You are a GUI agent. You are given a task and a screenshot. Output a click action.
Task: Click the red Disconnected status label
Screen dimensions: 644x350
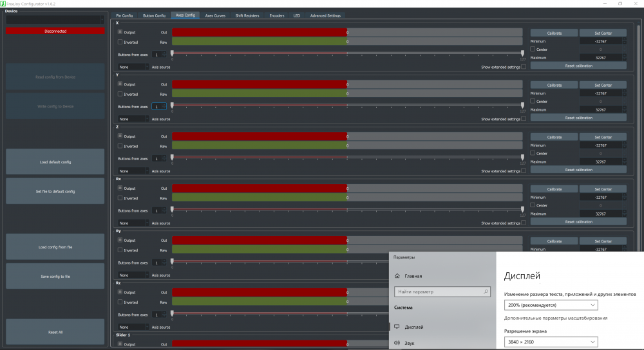point(55,31)
